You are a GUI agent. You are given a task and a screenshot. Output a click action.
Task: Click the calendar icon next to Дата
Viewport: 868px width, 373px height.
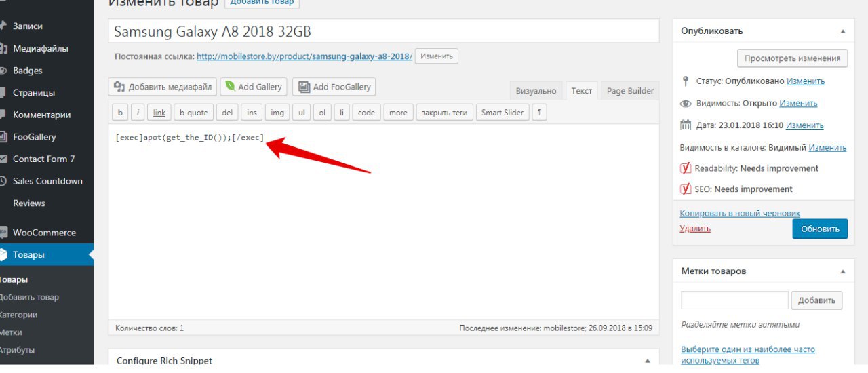tap(686, 125)
